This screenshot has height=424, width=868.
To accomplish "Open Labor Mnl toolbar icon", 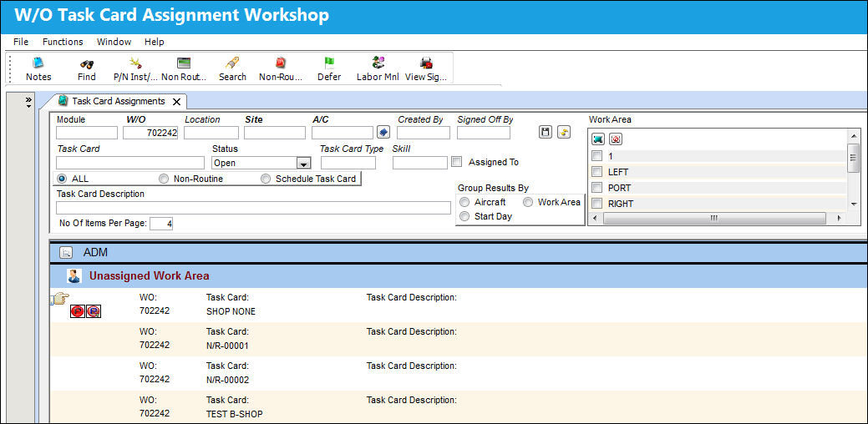I will (378, 63).
